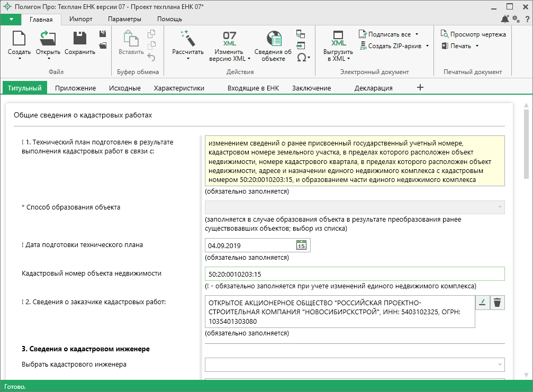
Task: Delete customer info with trash icon
Action: (497, 303)
